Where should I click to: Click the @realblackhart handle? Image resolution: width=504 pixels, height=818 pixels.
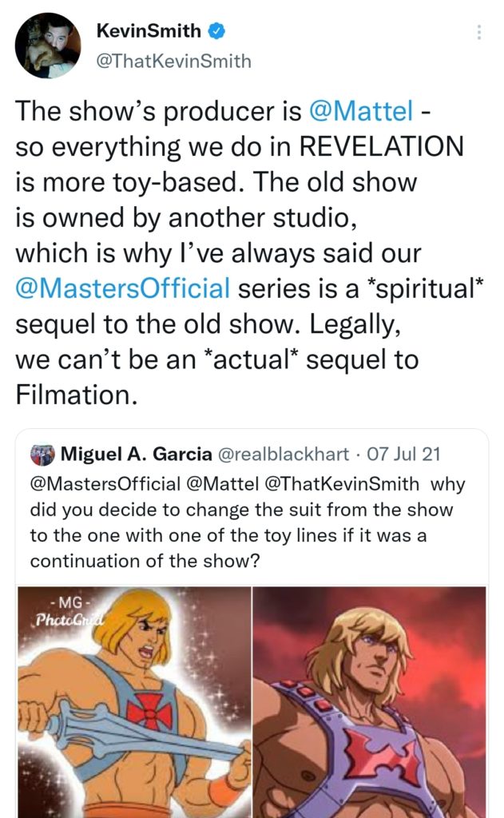pyautogui.click(x=283, y=455)
